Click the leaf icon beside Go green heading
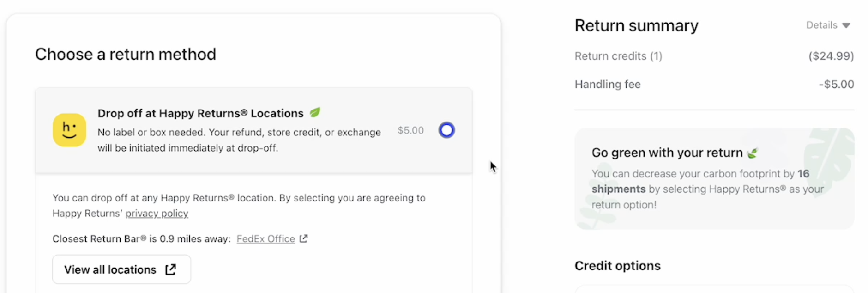The height and width of the screenshot is (293, 868). 753,153
